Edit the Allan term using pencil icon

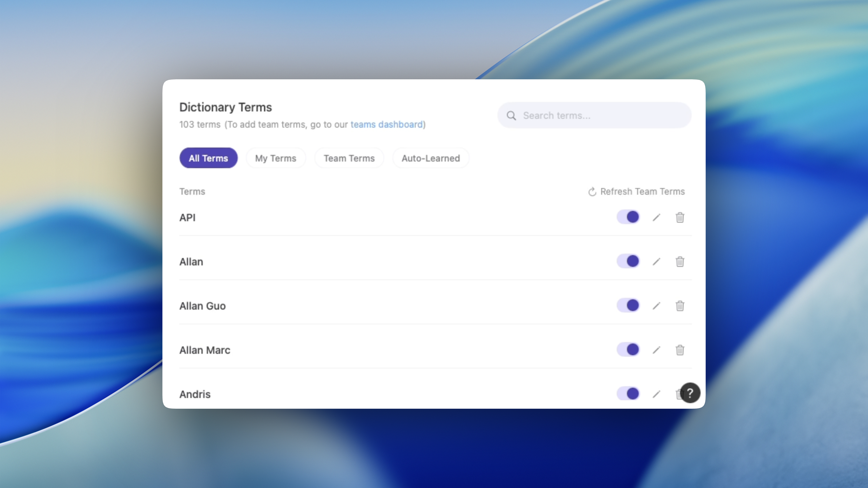click(656, 262)
